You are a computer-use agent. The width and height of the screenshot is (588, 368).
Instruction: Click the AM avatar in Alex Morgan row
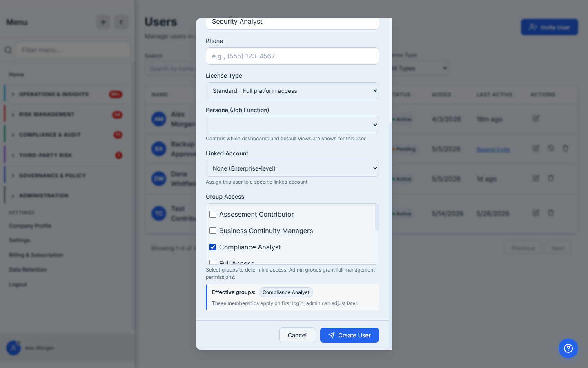point(159,119)
